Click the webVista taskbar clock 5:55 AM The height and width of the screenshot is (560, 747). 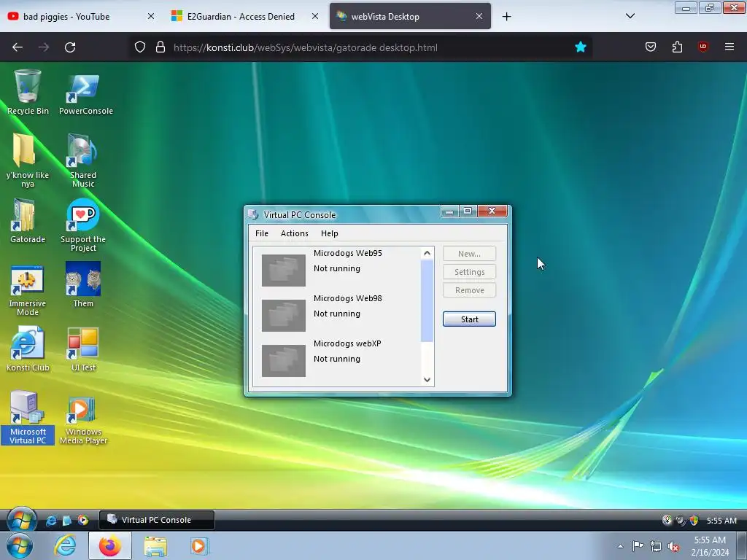(x=721, y=521)
